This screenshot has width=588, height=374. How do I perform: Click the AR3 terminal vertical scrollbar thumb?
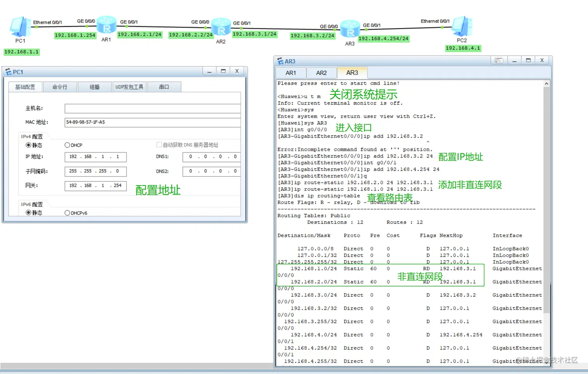pos(546,200)
